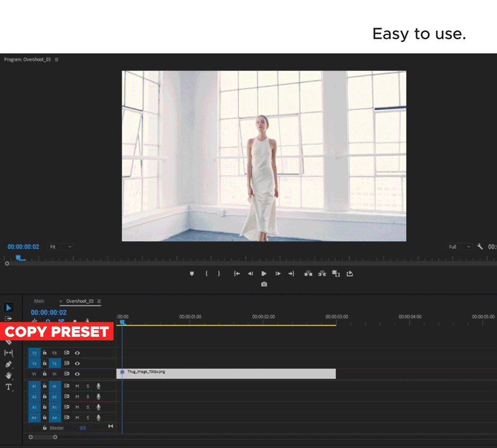
Task: Toggle Master track lock
Action: [x=45, y=428]
